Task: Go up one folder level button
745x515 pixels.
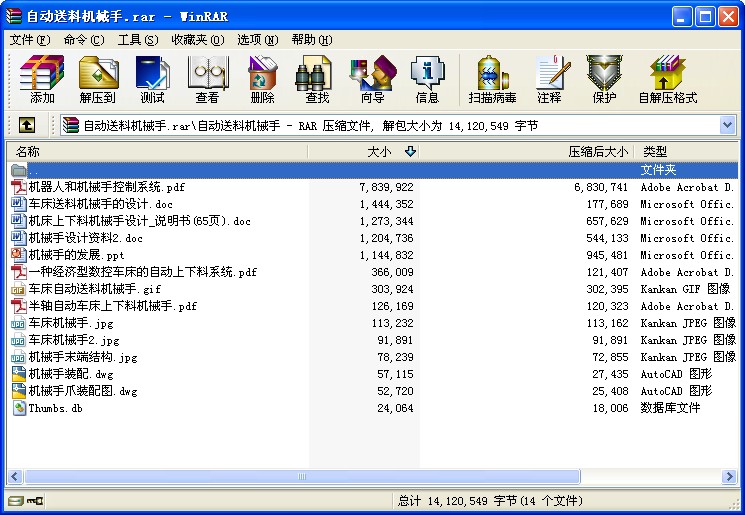Action: coord(27,125)
